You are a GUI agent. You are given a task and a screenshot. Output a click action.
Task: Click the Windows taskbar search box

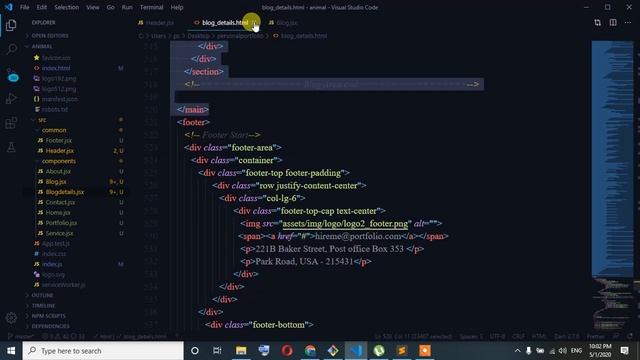tap(103, 351)
